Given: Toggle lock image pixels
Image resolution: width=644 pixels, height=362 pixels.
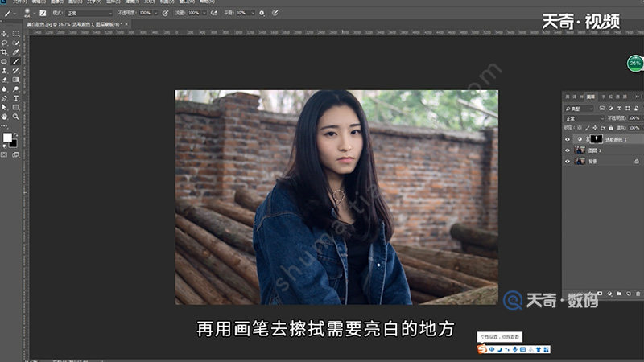Looking at the screenshot, I should tap(588, 128).
